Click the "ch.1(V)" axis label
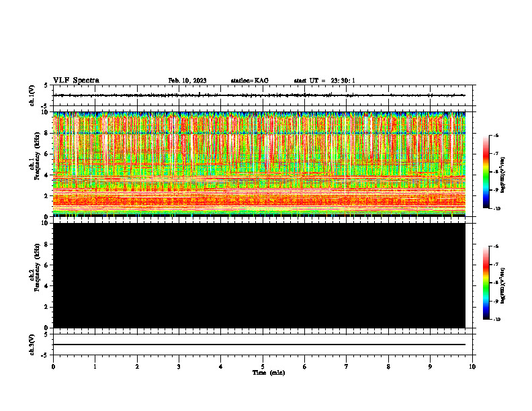 point(32,95)
